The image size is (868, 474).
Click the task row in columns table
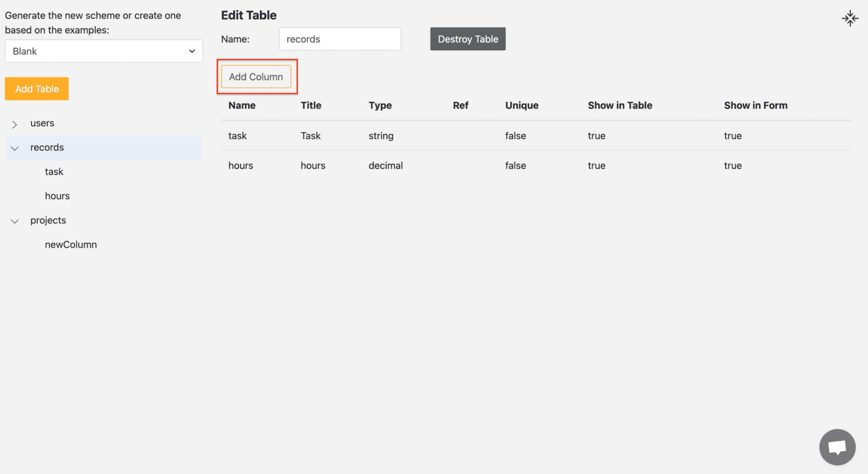click(x=238, y=136)
